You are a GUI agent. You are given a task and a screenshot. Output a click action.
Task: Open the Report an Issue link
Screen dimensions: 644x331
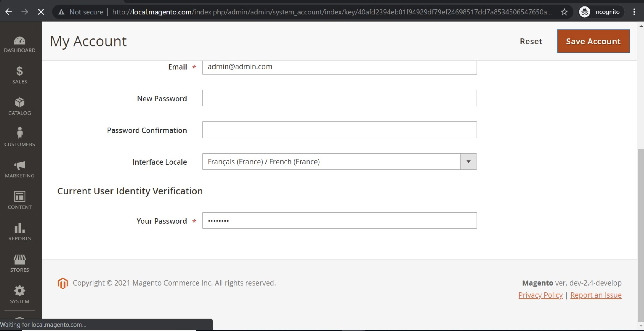[x=596, y=295]
